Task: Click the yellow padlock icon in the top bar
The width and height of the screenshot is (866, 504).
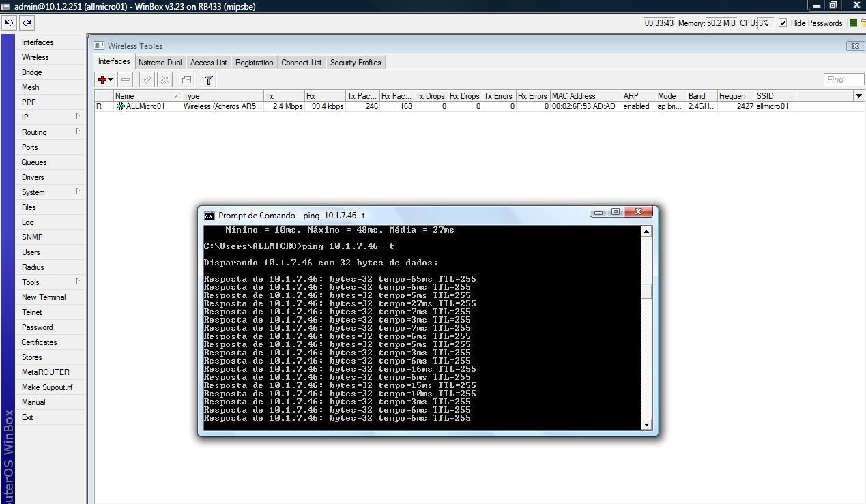Action: point(863,23)
